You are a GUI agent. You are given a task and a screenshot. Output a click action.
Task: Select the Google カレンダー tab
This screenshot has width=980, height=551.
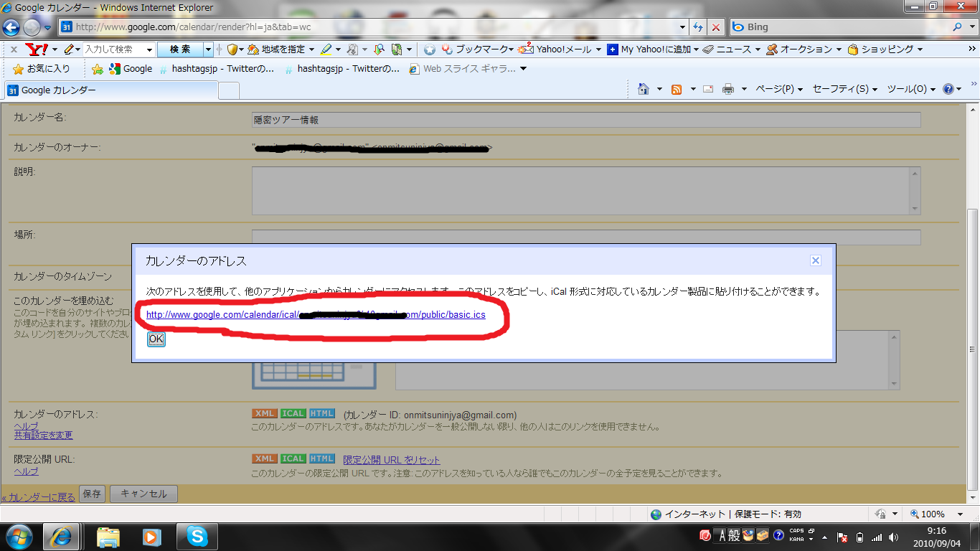point(110,90)
